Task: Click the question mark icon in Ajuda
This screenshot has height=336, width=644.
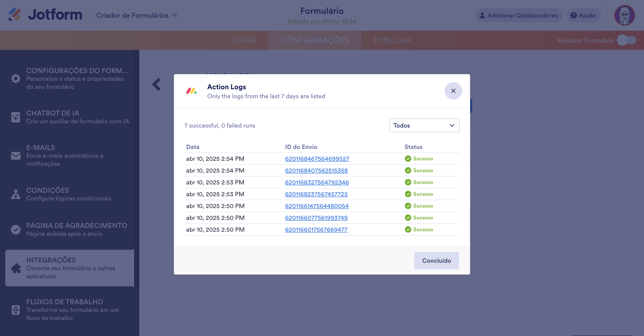Action: [573, 16]
